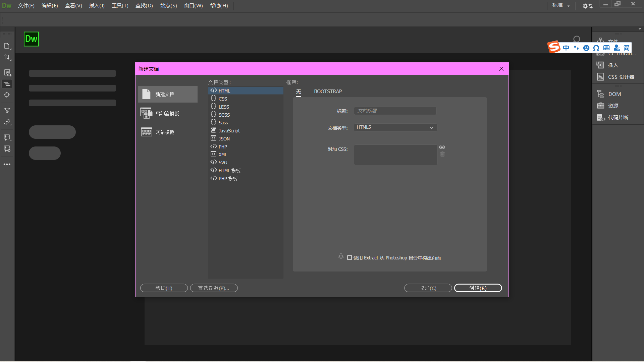The height and width of the screenshot is (362, 644).
Task: Click the CSS Designer panel icon
Action: (x=600, y=77)
